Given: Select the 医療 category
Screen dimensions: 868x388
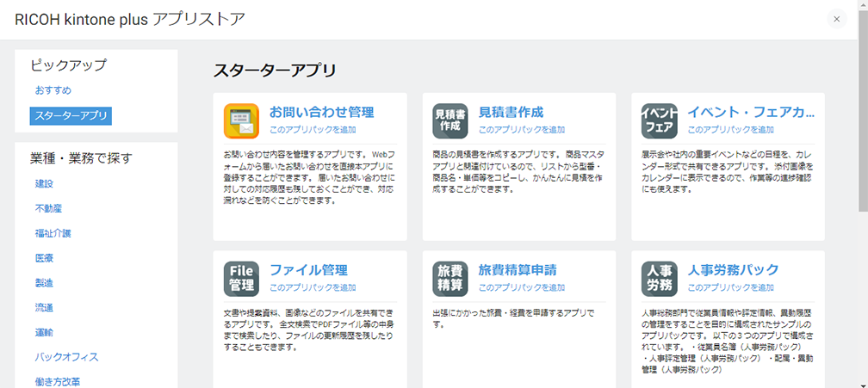Looking at the screenshot, I should (44, 258).
